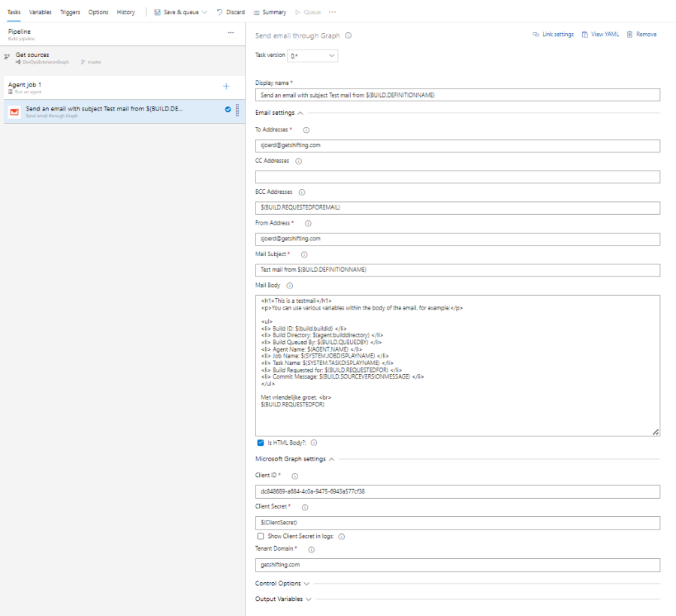Open the Task version dropdown

tap(312, 56)
